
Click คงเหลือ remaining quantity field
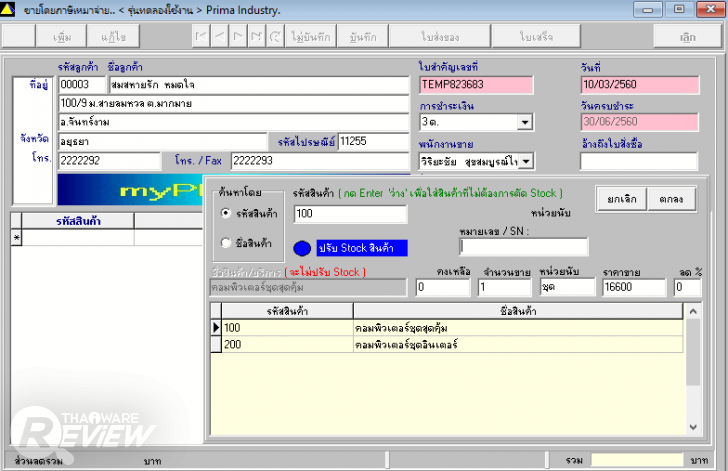click(x=443, y=287)
